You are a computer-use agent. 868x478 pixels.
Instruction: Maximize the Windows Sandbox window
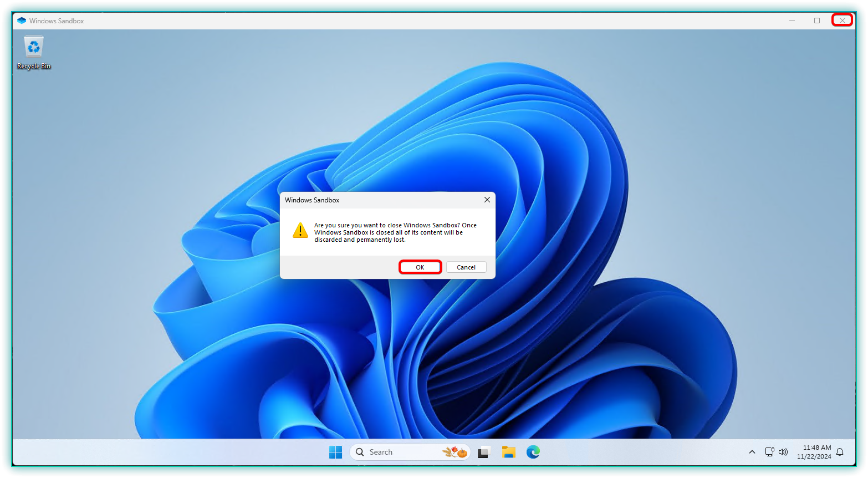click(x=817, y=21)
